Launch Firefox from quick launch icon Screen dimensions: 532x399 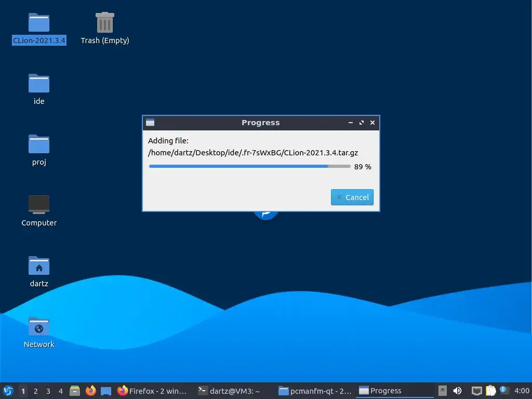tap(90, 391)
